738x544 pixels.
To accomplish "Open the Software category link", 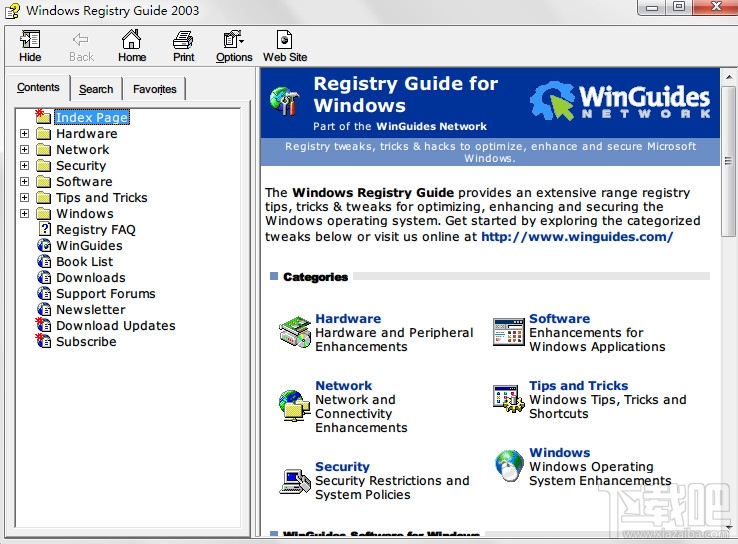I will tap(559, 319).
